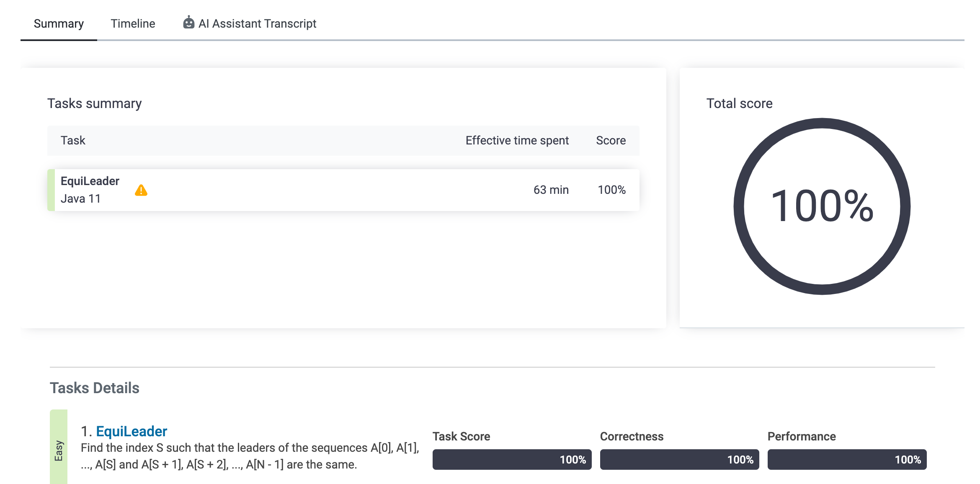The image size is (980, 484).
Task: Click the 100% score in the task row
Action: coord(611,190)
